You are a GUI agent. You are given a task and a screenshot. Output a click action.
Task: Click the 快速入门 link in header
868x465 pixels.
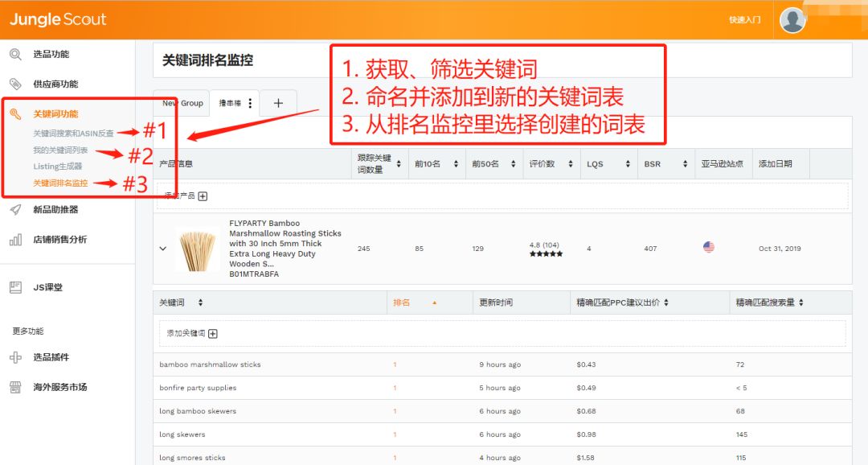(744, 20)
